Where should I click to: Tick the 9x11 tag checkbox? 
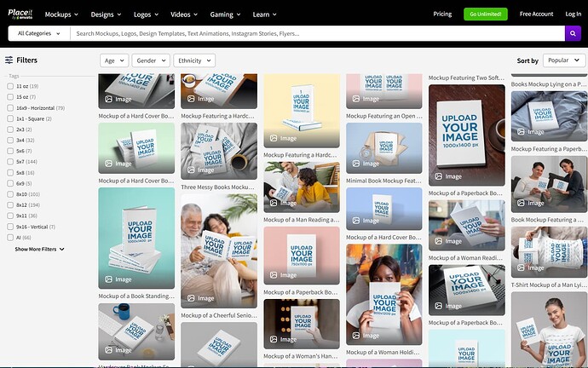[10, 216]
